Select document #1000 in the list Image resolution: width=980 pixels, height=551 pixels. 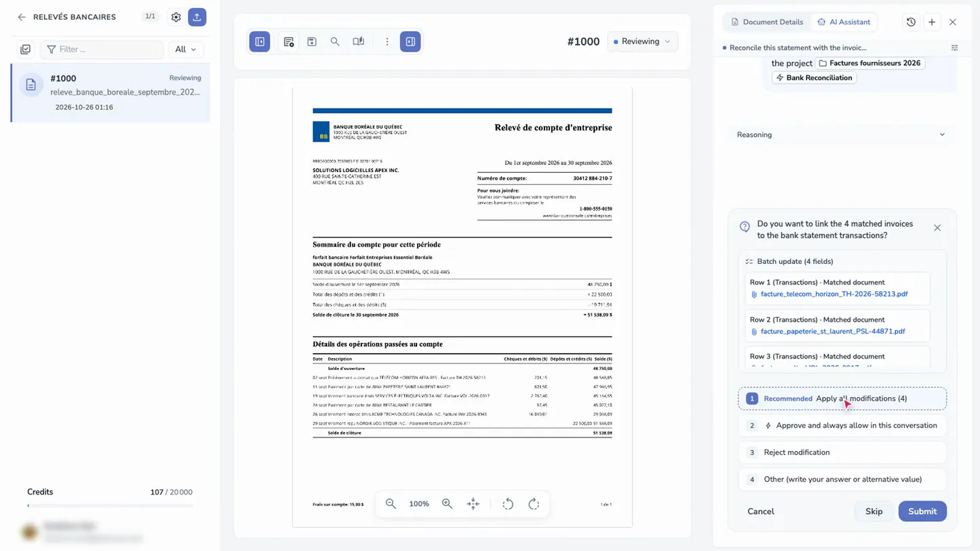coord(111,93)
